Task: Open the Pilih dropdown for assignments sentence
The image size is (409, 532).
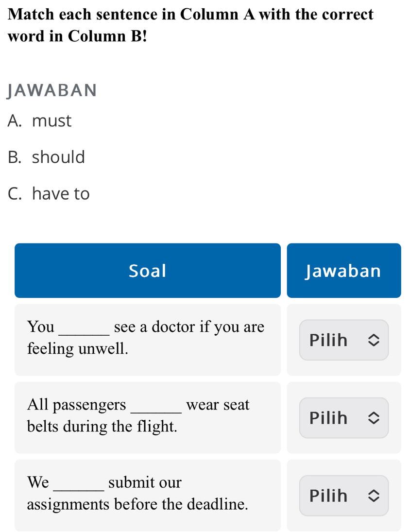Action: tap(343, 496)
